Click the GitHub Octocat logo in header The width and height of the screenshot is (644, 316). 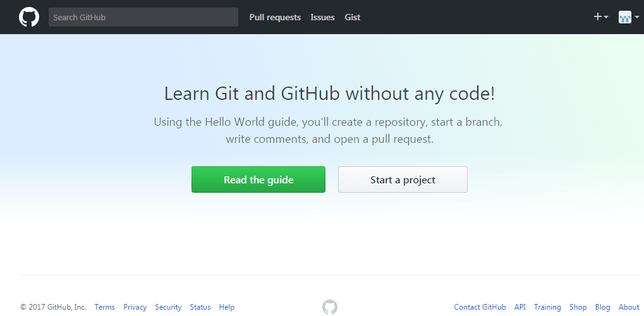[29, 17]
